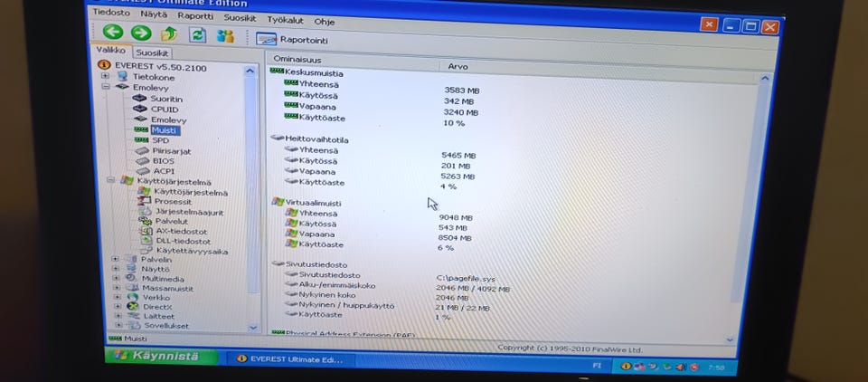Collapse the Käyttöjärjestelmä tree node
The height and width of the screenshot is (382, 868).
110,179
